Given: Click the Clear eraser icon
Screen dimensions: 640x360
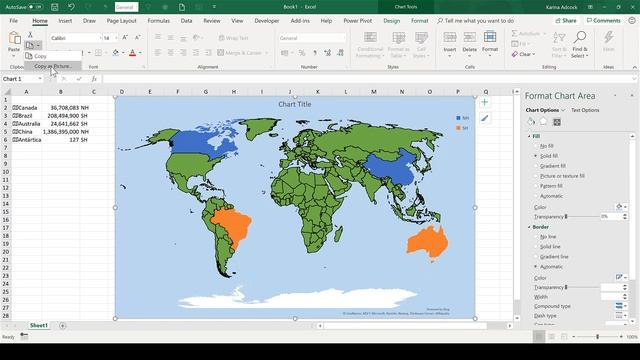Looking at the screenshot, I should [x=515, y=54].
